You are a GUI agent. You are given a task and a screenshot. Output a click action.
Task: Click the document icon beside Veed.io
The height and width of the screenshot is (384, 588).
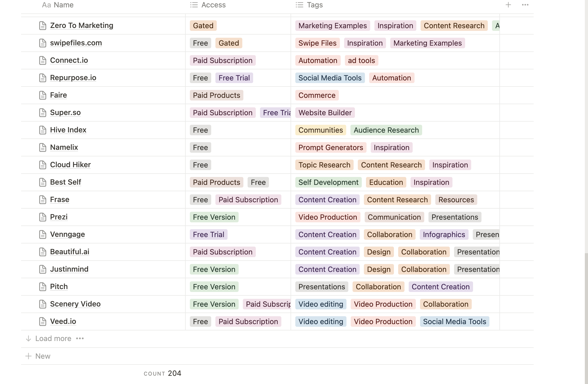(42, 321)
